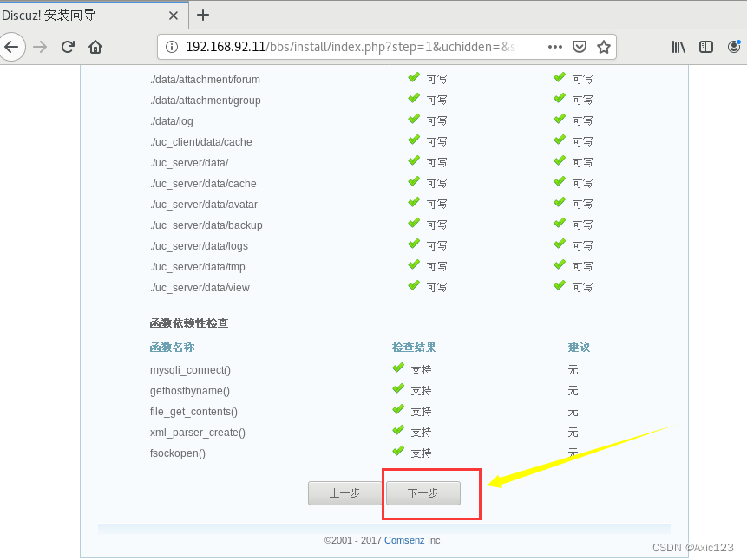Click the 建议 column header
The width and height of the screenshot is (747, 560).
[x=579, y=347]
